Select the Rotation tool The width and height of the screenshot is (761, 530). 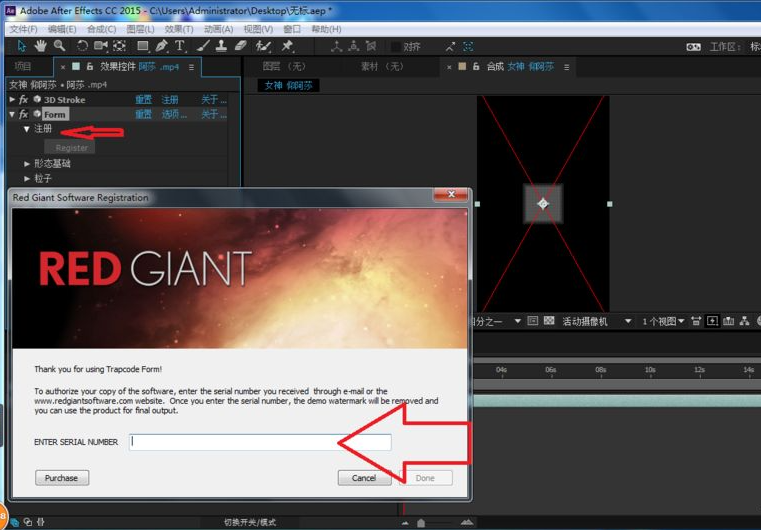tap(83, 46)
